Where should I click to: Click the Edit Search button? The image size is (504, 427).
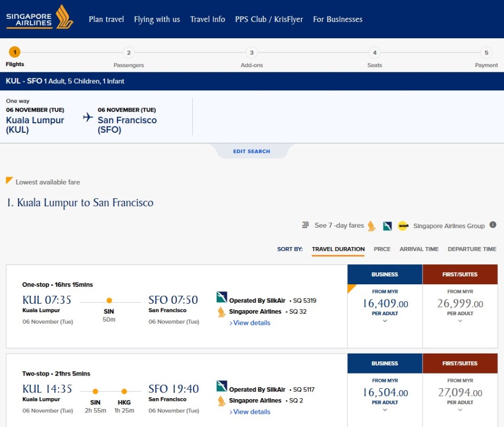(x=251, y=151)
